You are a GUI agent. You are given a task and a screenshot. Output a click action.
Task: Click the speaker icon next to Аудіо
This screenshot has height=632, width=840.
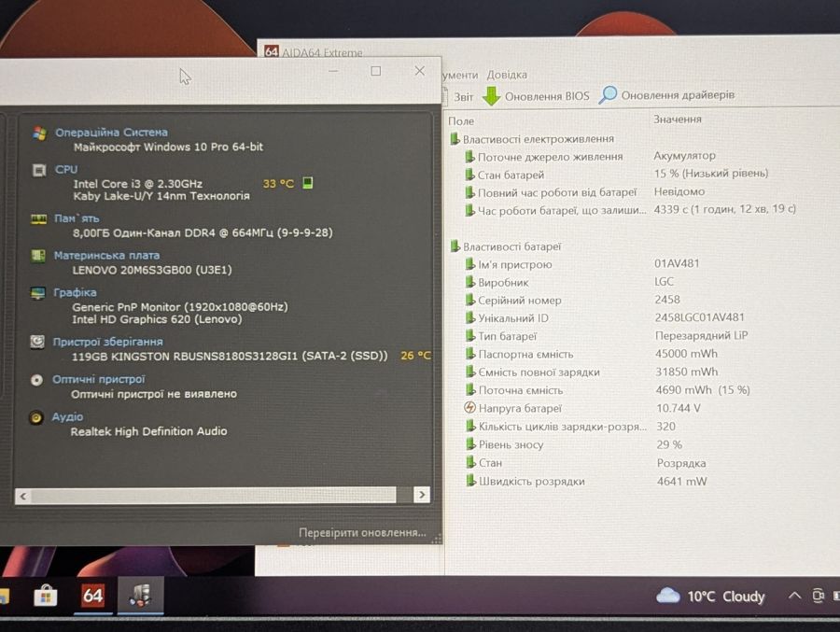(x=35, y=417)
